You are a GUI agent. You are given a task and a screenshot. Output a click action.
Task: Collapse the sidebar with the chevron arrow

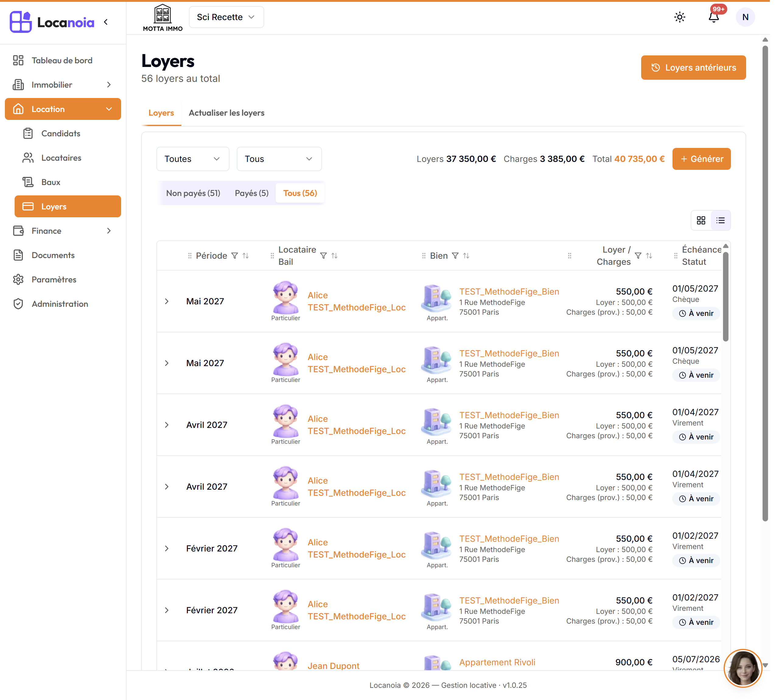coord(106,22)
